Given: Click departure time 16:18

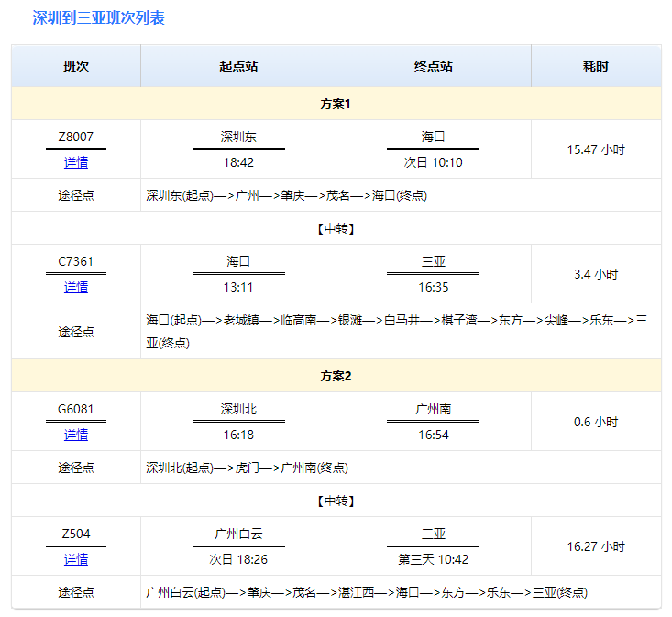Looking at the screenshot, I should (x=238, y=435).
